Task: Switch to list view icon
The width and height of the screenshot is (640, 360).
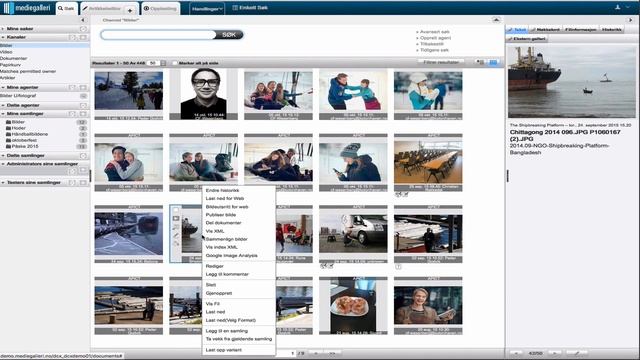Action: [480, 62]
